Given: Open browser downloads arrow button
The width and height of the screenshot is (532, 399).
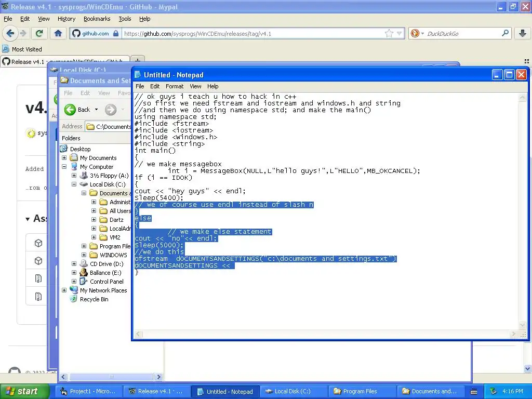Looking at the screenshot, I should 523,33.
